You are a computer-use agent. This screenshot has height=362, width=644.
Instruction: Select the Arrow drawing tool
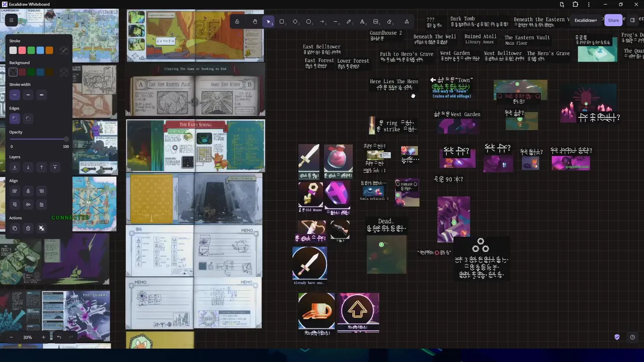pyautogui.click(x=322, y=22)
